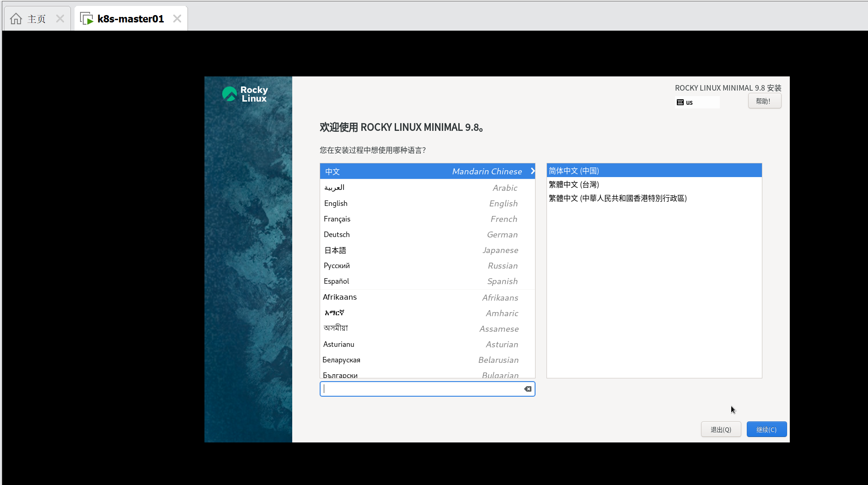The height and width of the screenshot is (485, 868).
Task: Open the us keyboard layout indicator
Action: point(697,102)
